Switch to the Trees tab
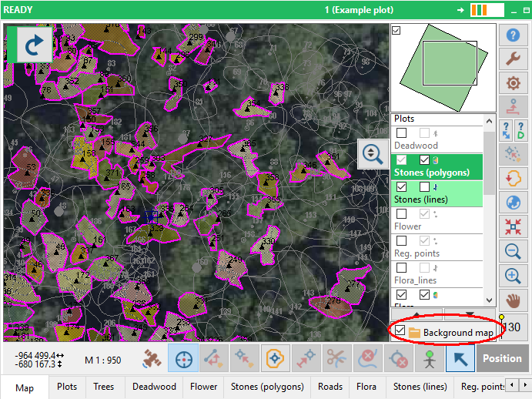 (x=104, y=387)
